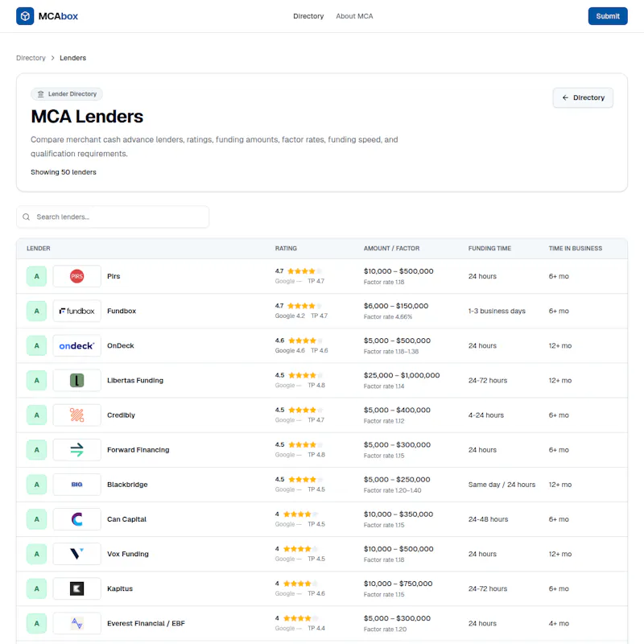Viewport: 644px width, 644px height.
Task: Follow the Directory breadcrumb link
Action: (x=31, y=58)
